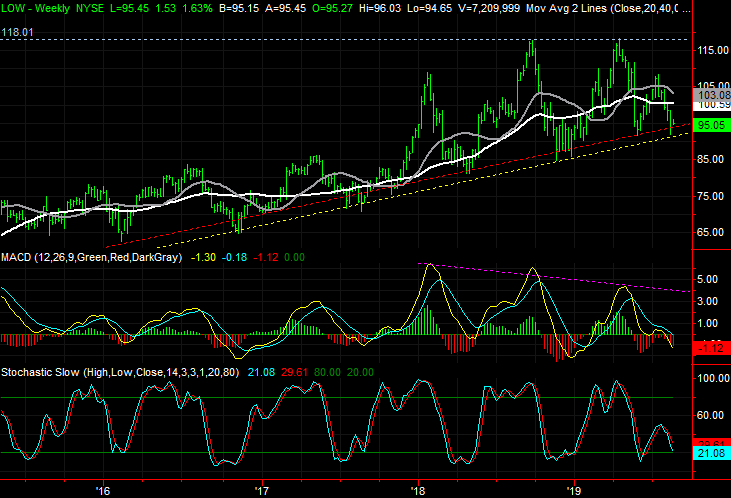Click the 115.00 price axis label

712,50
